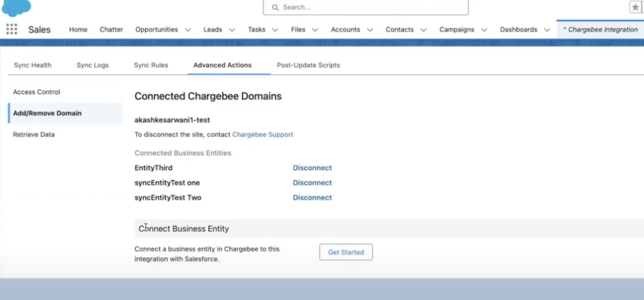Select Access Control in the sidebar
This screenshot has height=300, width=644.
pos(36,92)
